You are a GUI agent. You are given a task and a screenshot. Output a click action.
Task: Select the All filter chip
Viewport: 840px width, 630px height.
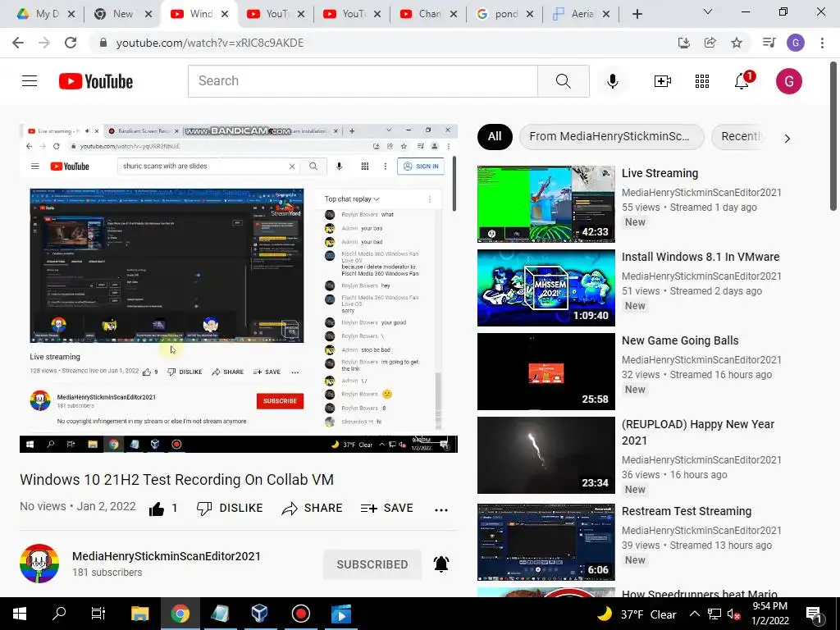(495, 137)
